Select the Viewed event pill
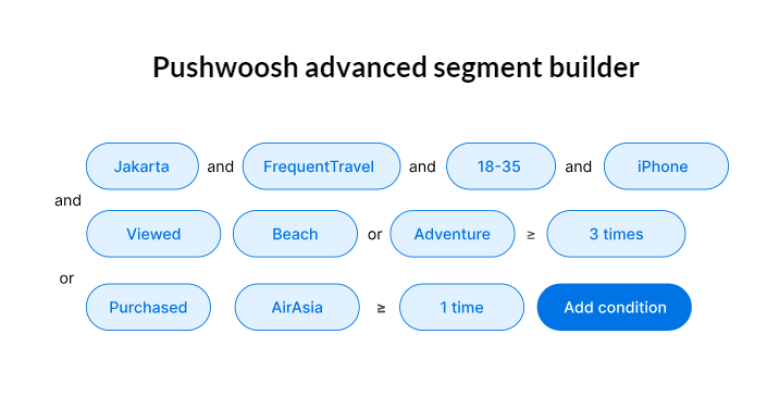 click(x=154, y=234)
